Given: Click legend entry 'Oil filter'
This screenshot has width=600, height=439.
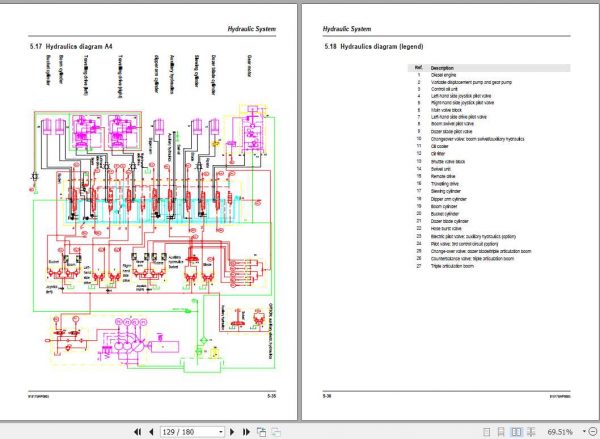Looking at the screenshot, I should [x=438, y=153].
